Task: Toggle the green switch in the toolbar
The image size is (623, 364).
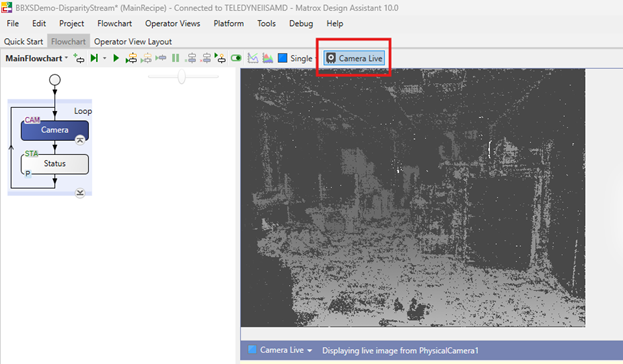Action: 236,58
